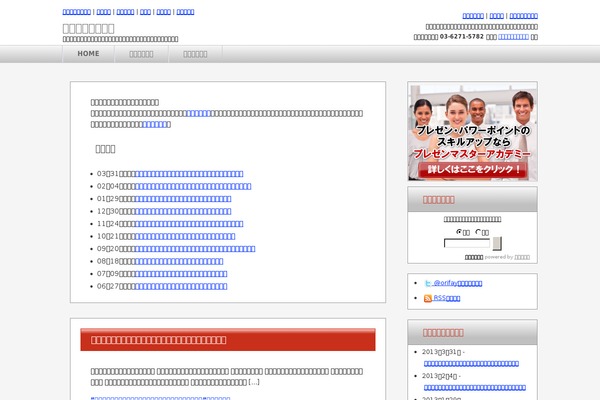Open the navigation tab right after HOME
This screenshot has height=400, width=600.
pos(141,54)
